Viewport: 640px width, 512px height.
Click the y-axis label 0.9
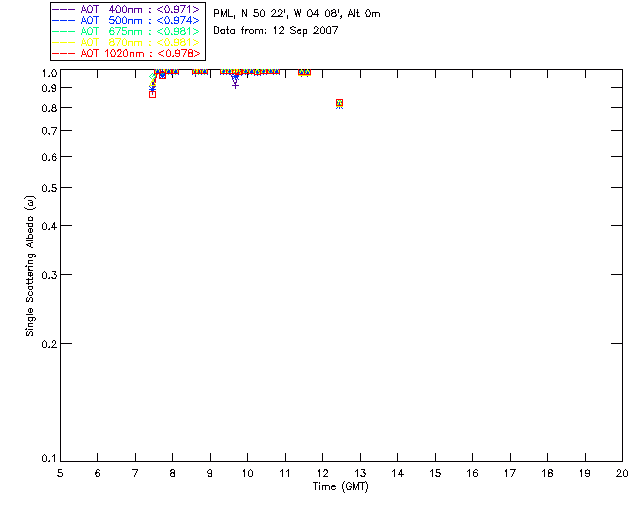pos(49,88)
